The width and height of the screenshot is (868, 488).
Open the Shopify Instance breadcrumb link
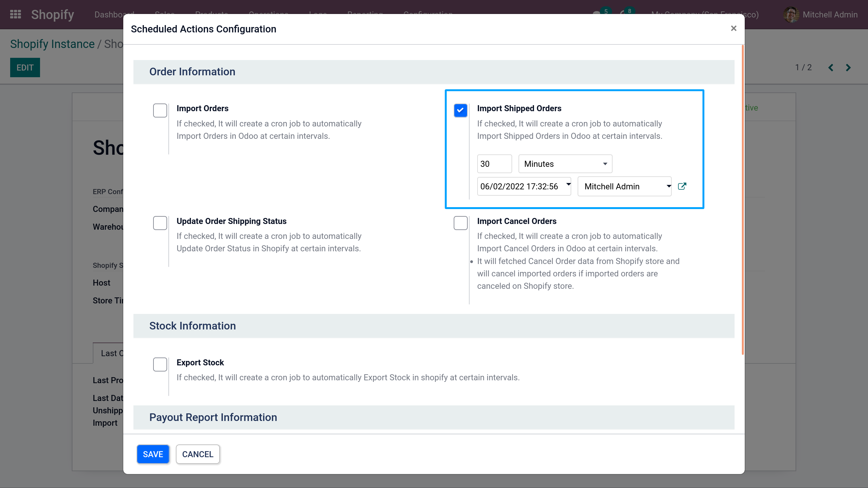click(52, 44)
